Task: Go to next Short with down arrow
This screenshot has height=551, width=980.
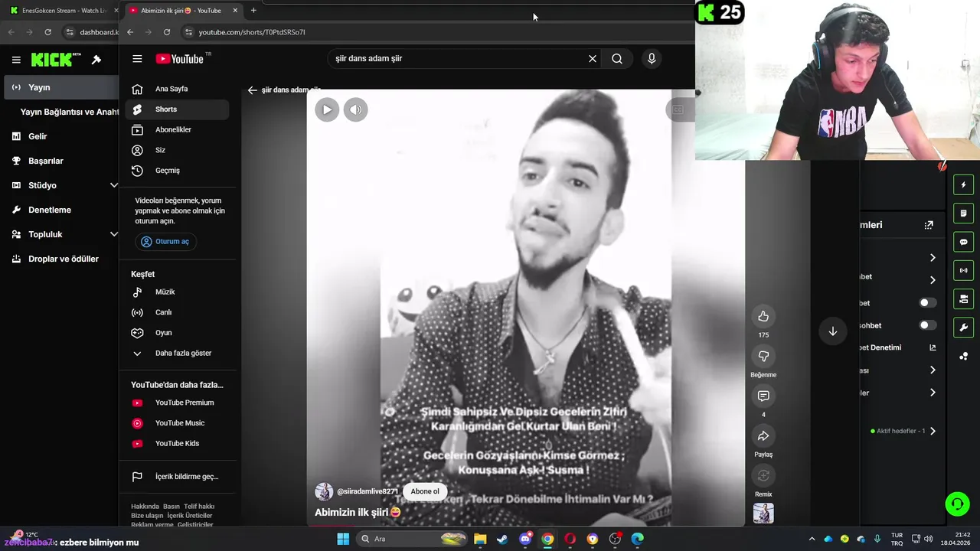Action: tap(833, 331)
